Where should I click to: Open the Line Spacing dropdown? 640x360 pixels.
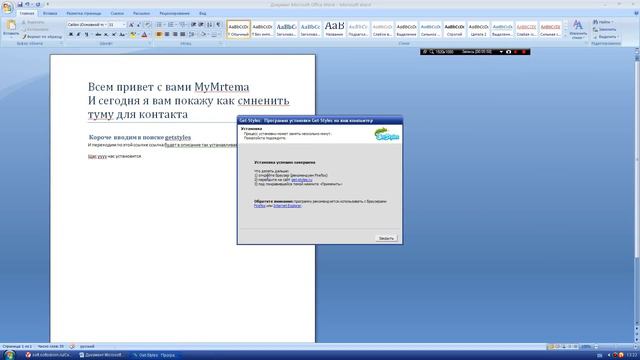192,35
